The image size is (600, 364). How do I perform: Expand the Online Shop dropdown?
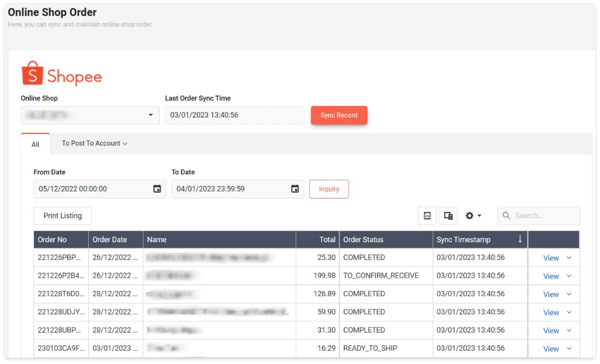tap(151, 115)
